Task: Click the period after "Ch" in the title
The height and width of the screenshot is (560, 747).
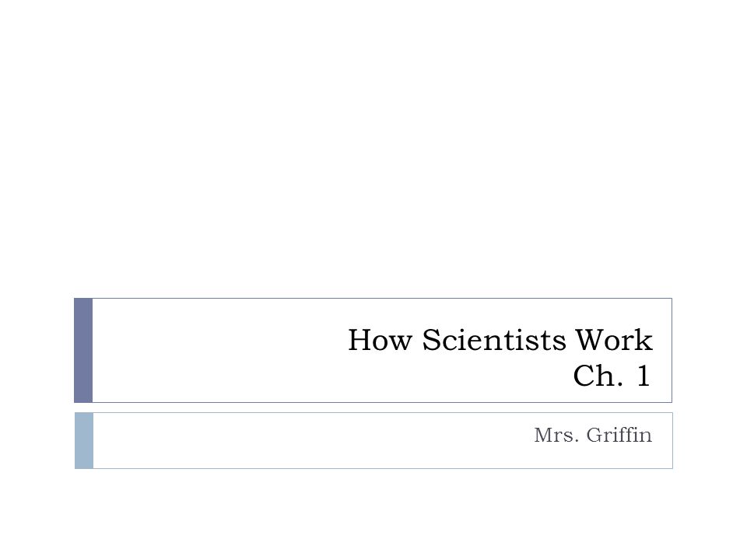Action: point(620,385)
